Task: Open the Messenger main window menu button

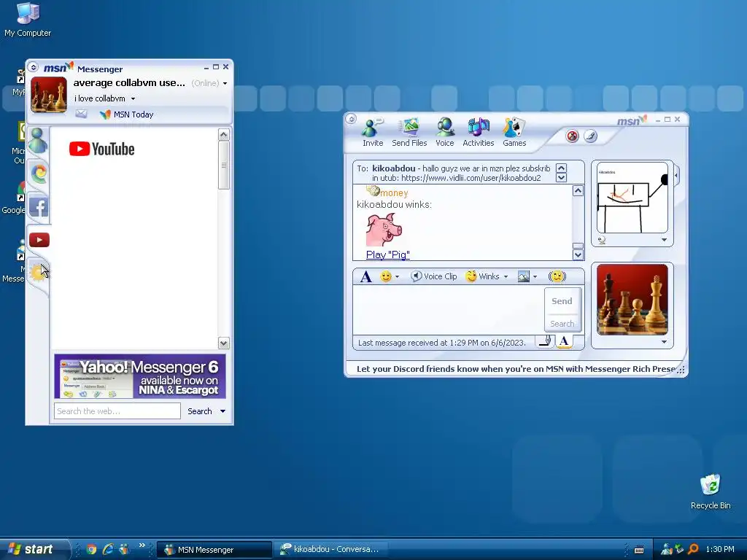Action: [34, 67]
